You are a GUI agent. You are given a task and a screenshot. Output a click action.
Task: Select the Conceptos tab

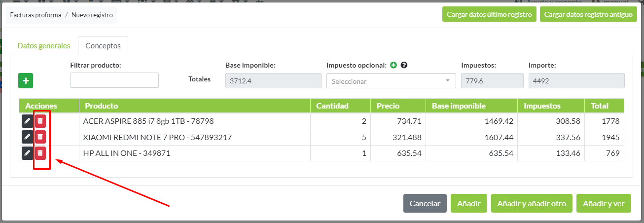point(103,46)
